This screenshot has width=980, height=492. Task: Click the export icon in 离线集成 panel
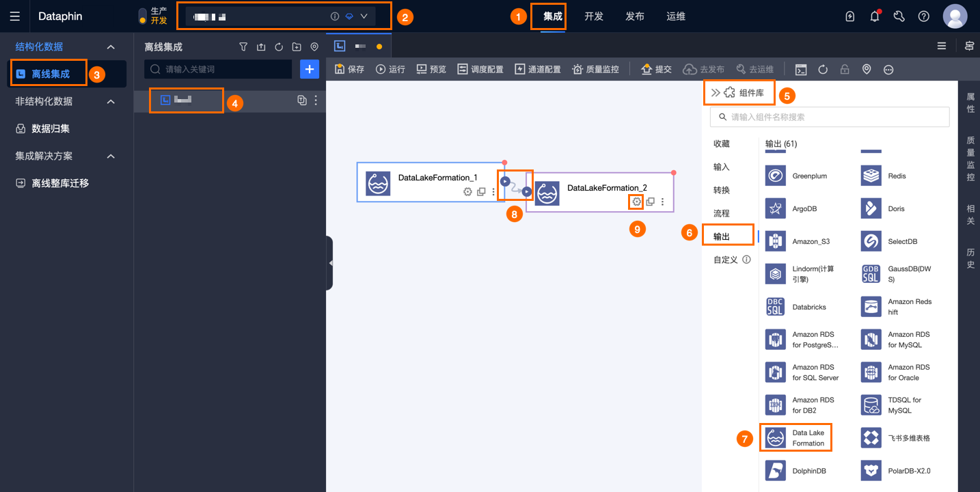point(261,47)
